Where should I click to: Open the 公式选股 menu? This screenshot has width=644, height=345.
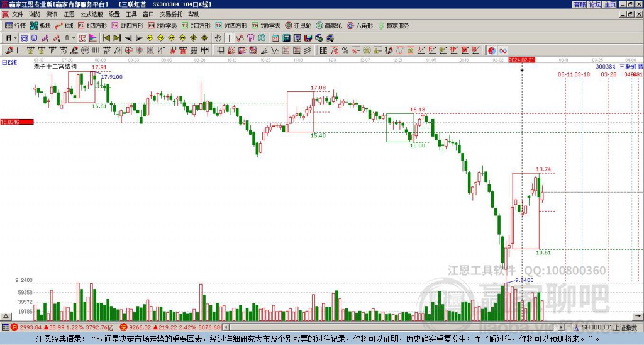[92, 14]
